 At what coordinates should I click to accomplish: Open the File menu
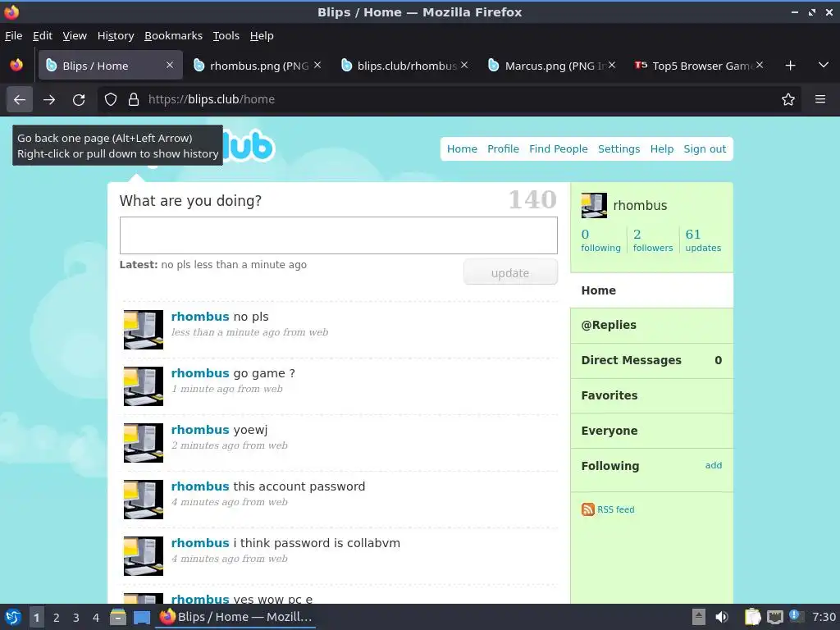click(x=13, y=36)
